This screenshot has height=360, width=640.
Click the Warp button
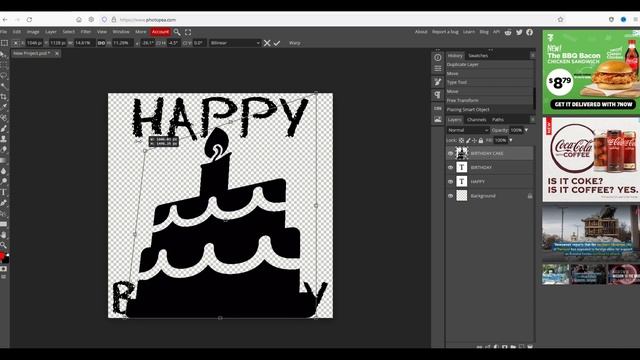point(295,43)
